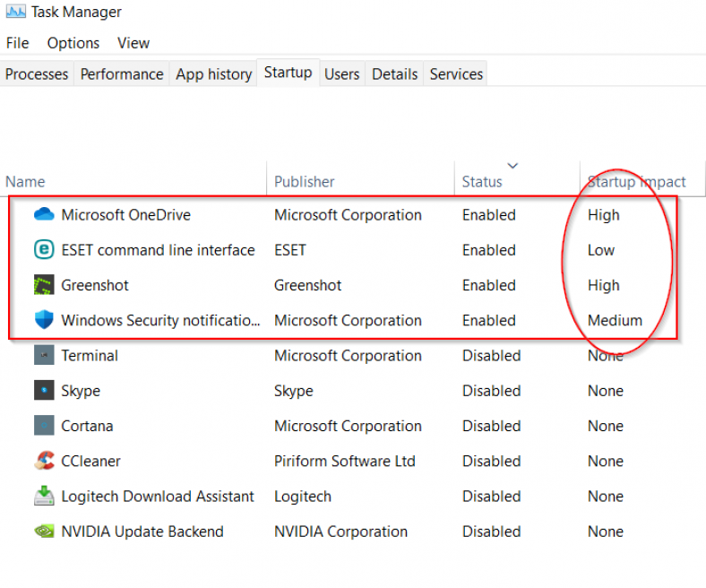Open the Options menu
Screen dimensions: 706x588
pyautogui.click(x=73, y=43)
